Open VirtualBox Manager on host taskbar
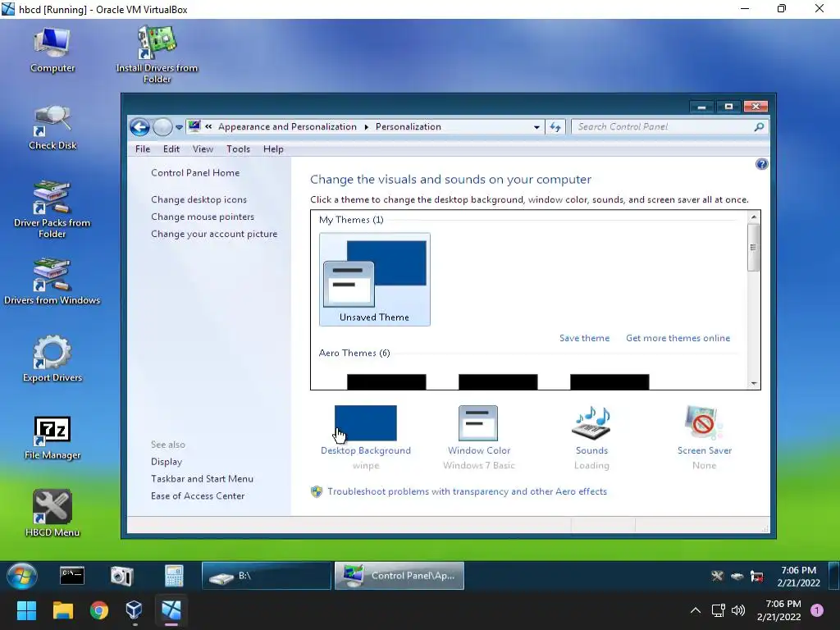The width and height of the screenshot is (840, 630). [x=134, y=610]
